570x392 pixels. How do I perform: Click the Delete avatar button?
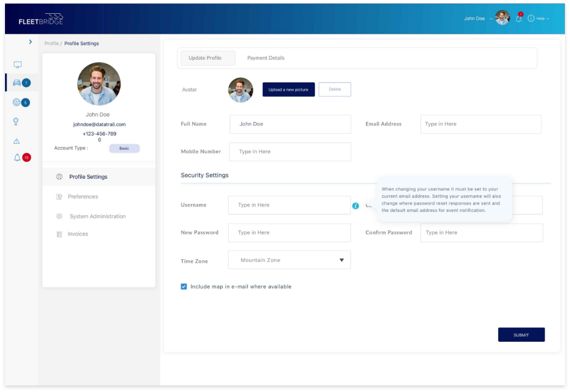[x=335, y=90]
